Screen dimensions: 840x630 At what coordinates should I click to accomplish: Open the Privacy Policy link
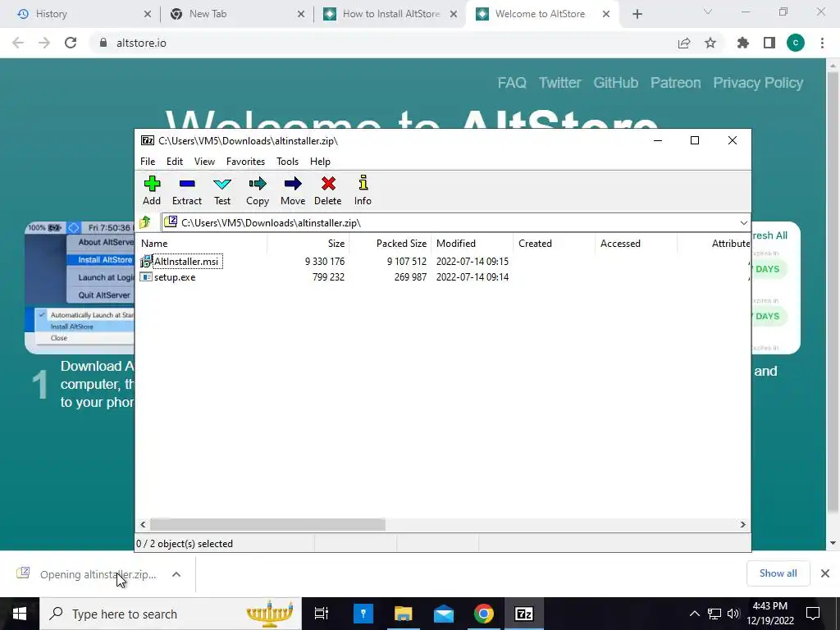pyautogui.click(x=758, y=83)
